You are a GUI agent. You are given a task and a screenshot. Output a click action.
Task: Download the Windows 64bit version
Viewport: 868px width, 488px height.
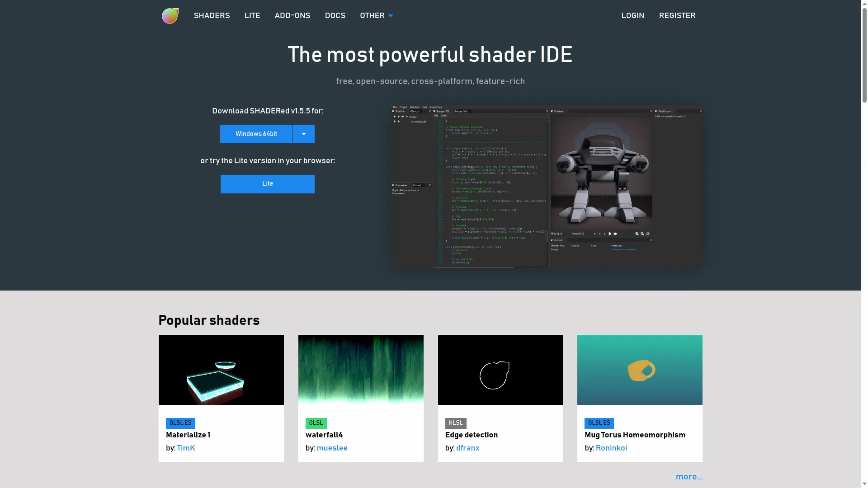click(256, 134)
